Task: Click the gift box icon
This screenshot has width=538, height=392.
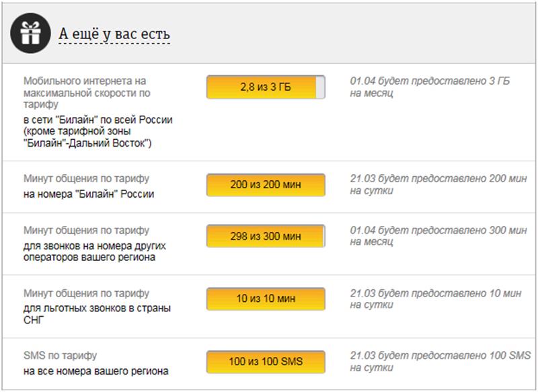Action: [30, 33]
